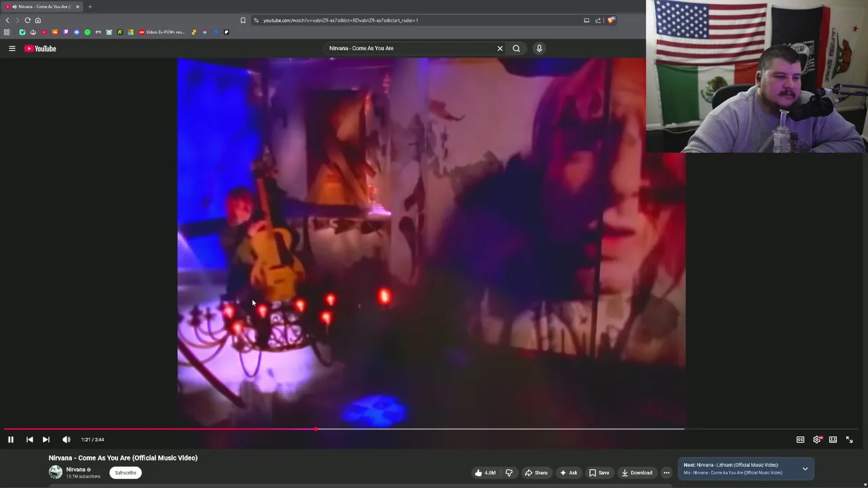This screenshot has width=868, height=488.
Task: Go to the browser home page
Action: pyautogui.click(x=38, y=20)
